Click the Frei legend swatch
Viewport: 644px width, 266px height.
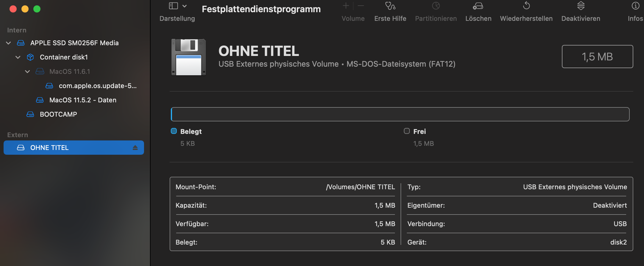coord(407,131)
